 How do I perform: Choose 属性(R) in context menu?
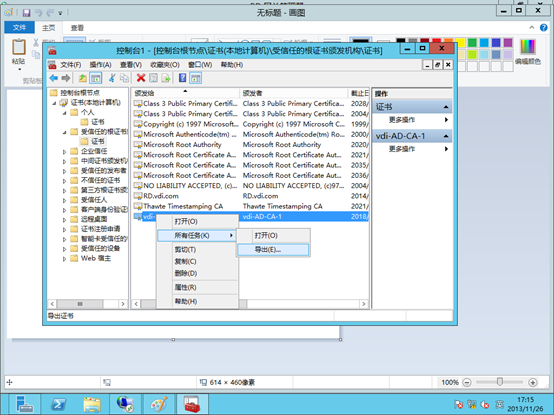click(197, 287)
